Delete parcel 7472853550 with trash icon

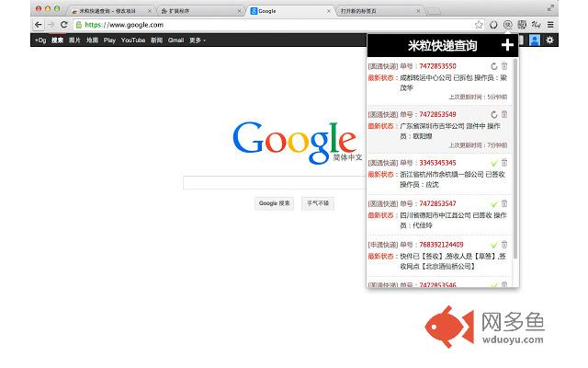pyautogui.click(x=504, y=66)
